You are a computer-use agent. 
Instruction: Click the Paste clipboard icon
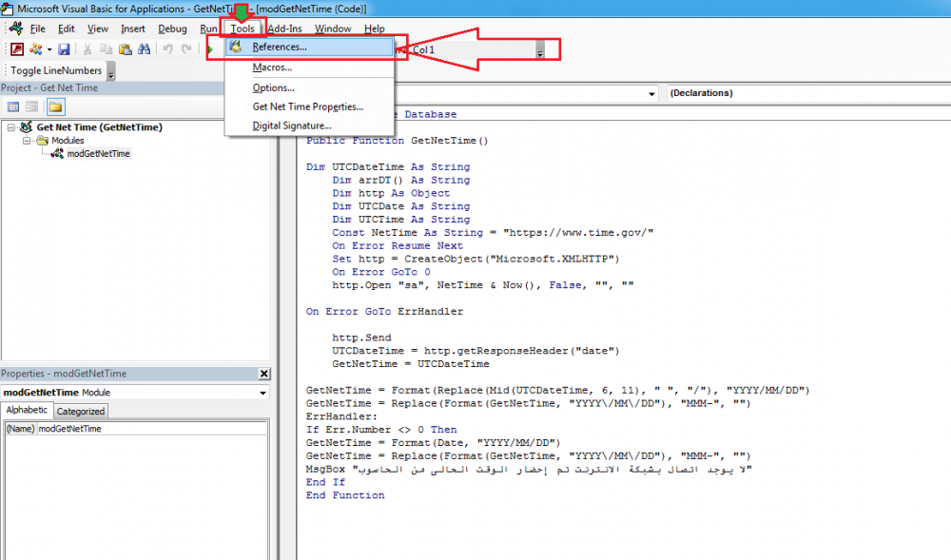click(x=125, y=49)
